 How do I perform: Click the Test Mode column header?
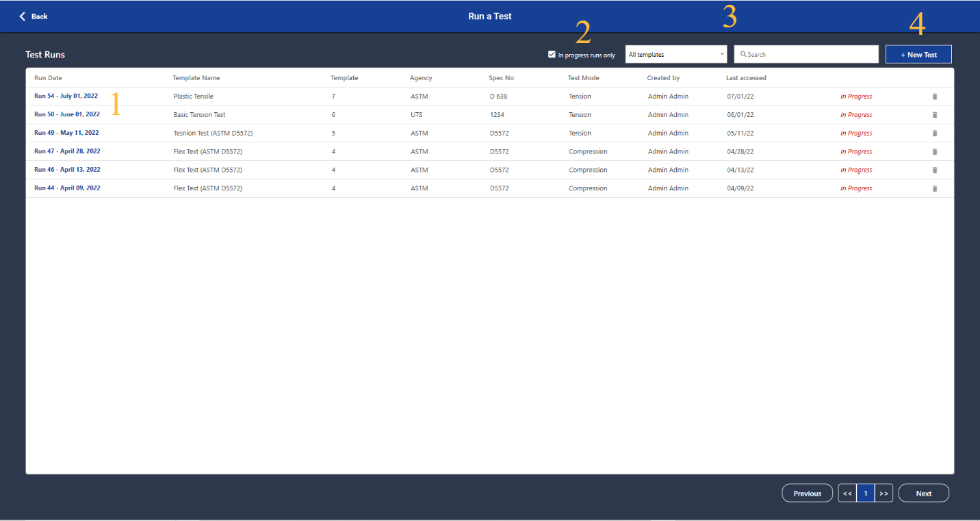coord(584,78)
